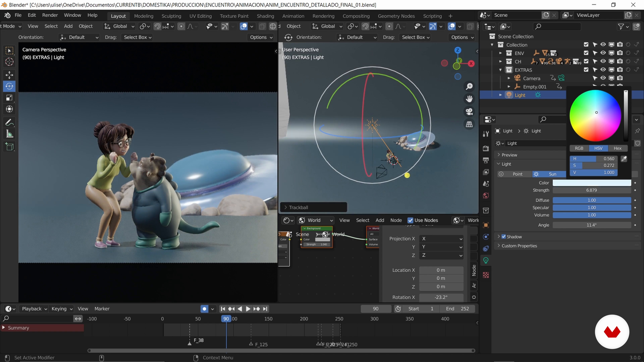Open the Output properties tab

tap(486, 160)
